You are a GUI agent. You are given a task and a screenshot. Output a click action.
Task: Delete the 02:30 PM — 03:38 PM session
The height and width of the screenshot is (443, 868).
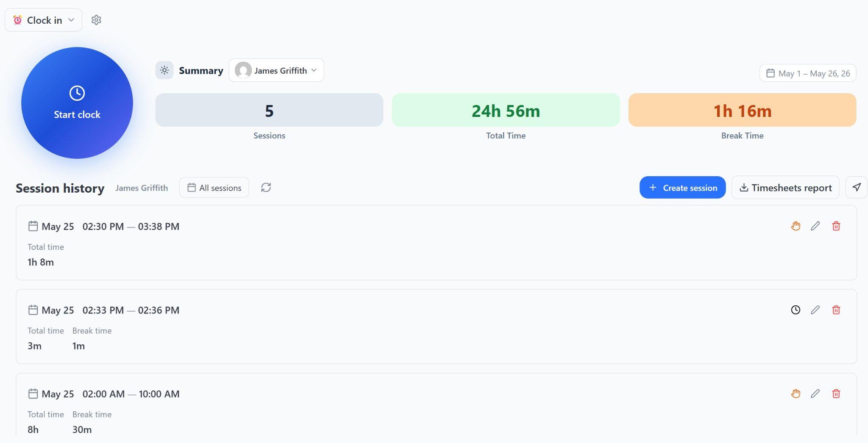[836, 226]
